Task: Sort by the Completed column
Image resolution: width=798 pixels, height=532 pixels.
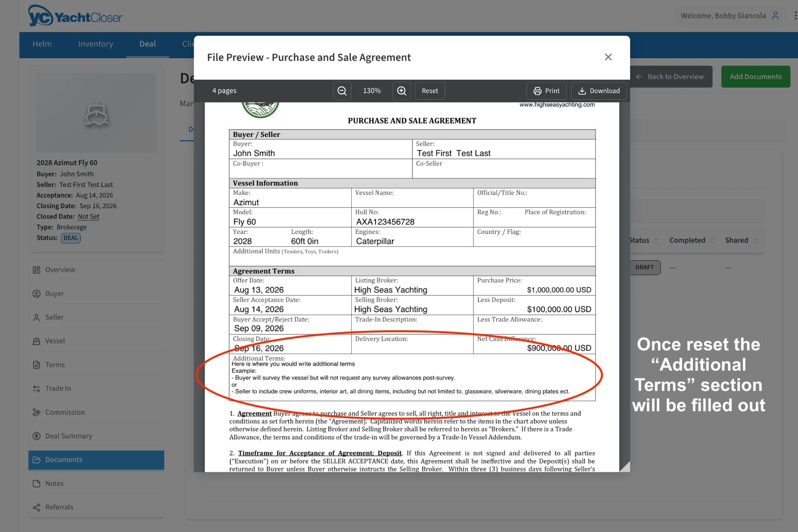Action: [692, 240]
